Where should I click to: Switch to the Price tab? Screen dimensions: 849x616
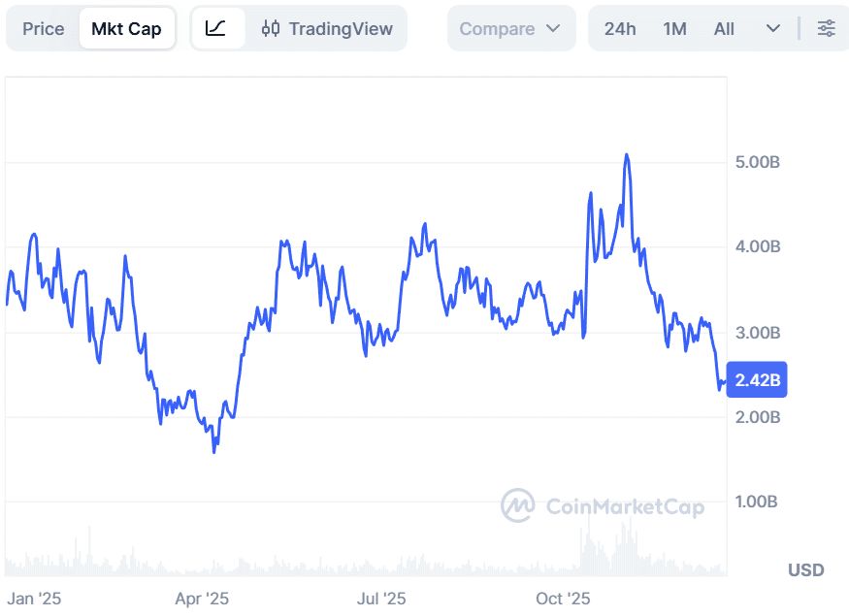pyautogui.click(x=43, y=29)
